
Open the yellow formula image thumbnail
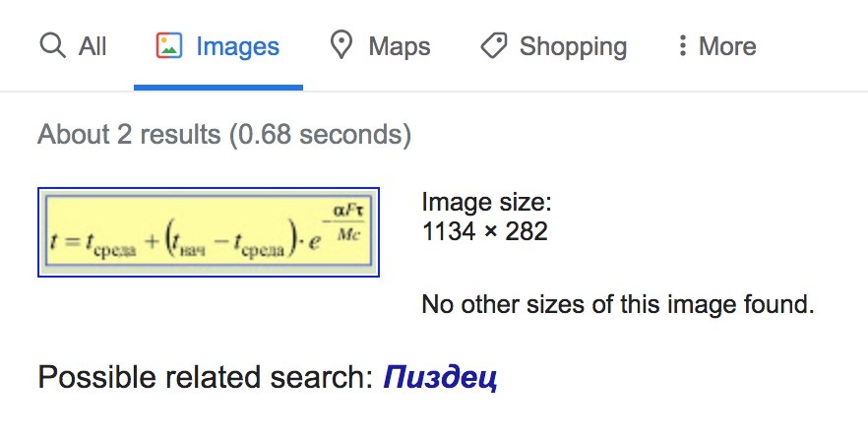point(209,231)
